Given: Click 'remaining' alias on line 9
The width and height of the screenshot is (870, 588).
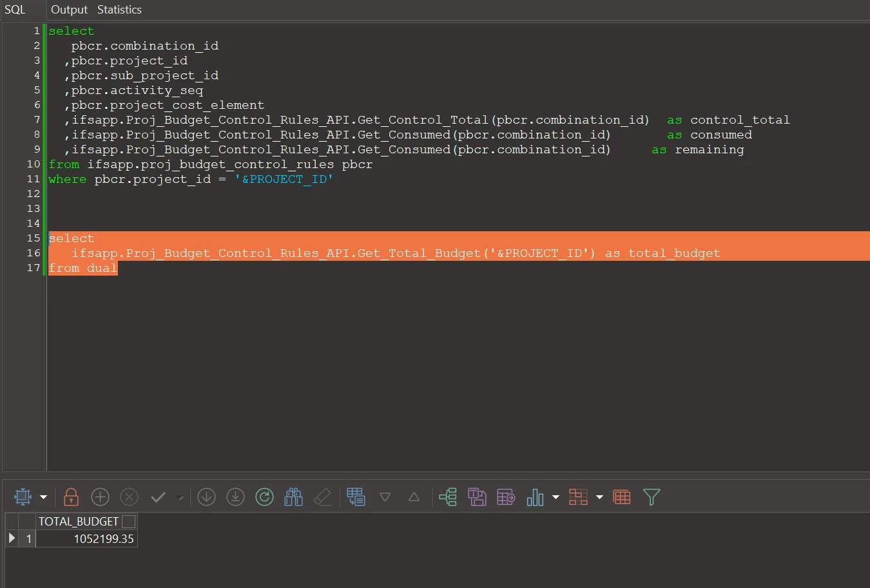Looking at the screenshot, I should pyautogui.click(x=710, y=149).
